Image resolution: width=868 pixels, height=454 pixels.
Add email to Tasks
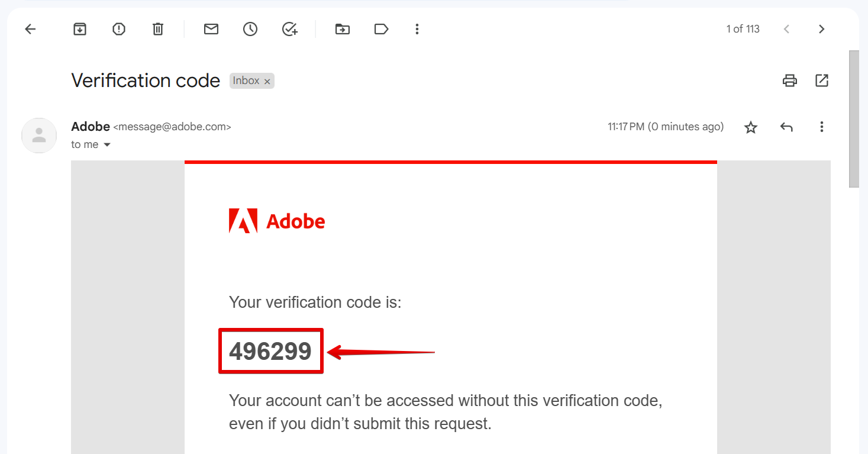coord(289,29)
